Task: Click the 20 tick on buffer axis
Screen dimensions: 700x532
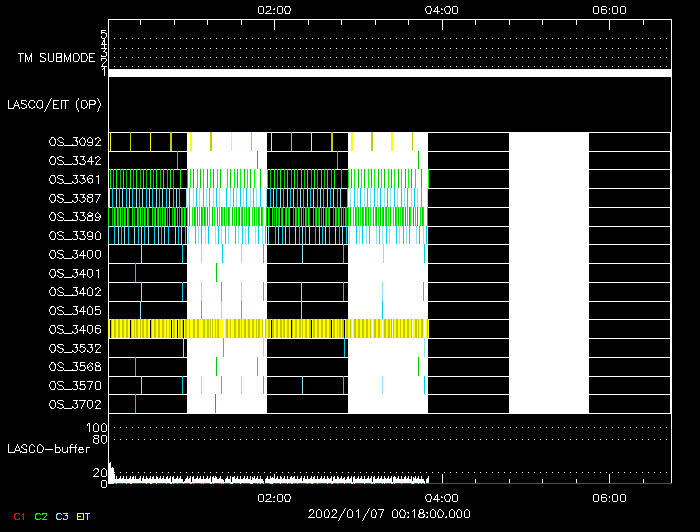Action: tap(101, 472)
